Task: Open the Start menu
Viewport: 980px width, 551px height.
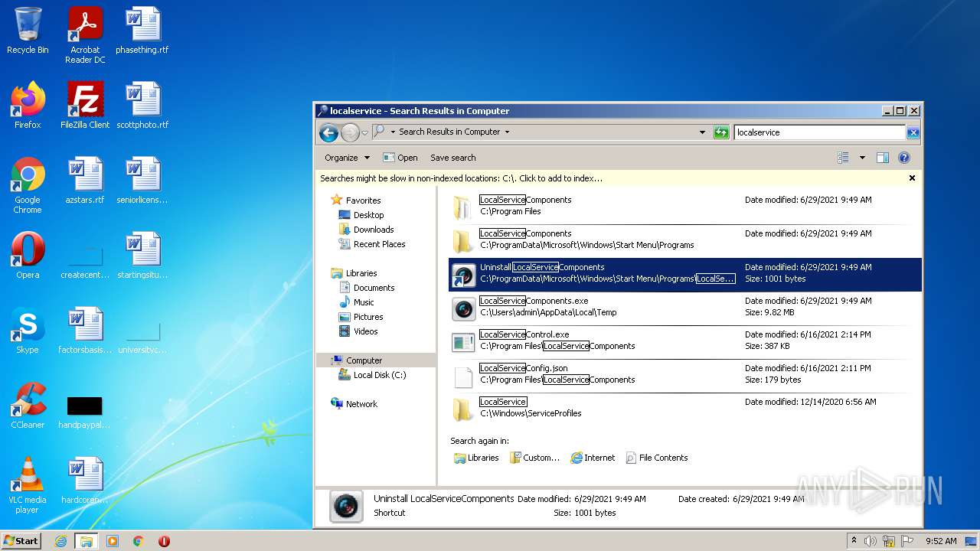Action: click(x=21, y=540)
